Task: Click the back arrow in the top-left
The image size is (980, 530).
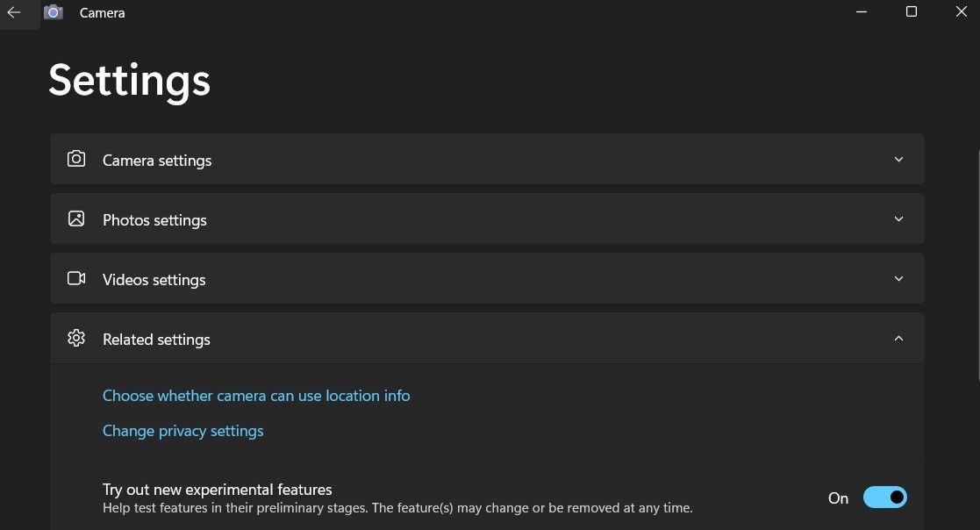Action: 13,12
